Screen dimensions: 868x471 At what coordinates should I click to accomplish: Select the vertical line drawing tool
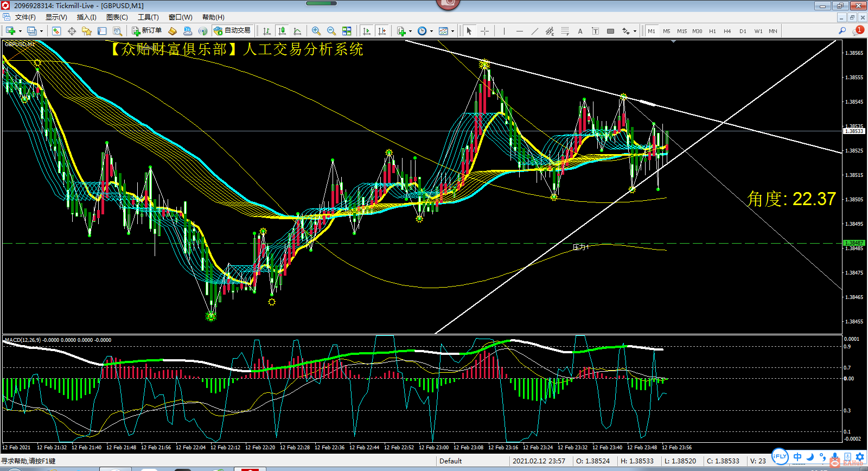coord(504,31)
